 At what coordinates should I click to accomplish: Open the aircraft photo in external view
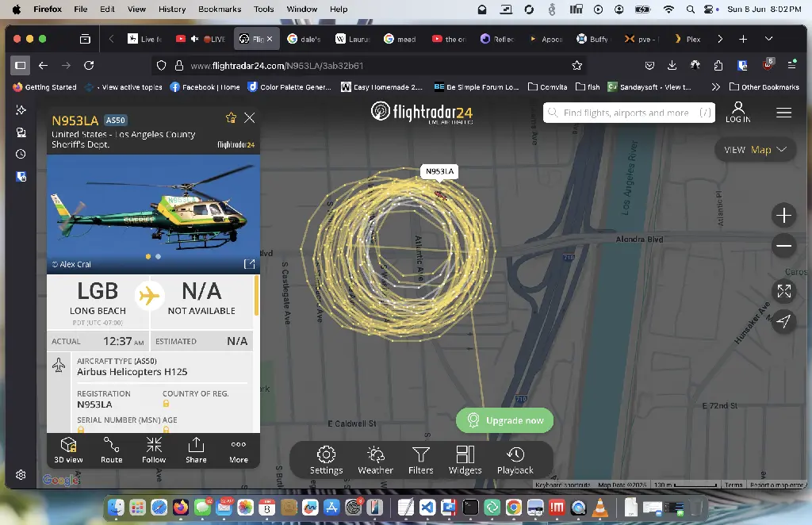249,264
